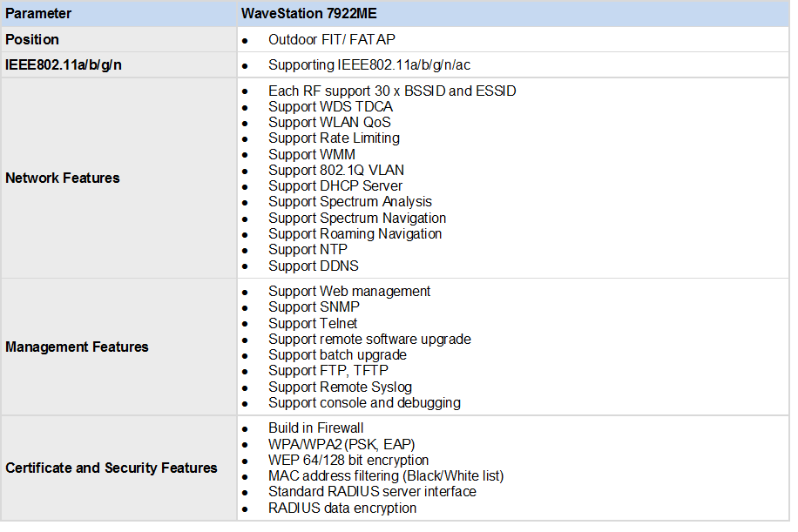Click "MAC address filtering (Black/White list)" line

pyautogui.click(x=386, y=476)
